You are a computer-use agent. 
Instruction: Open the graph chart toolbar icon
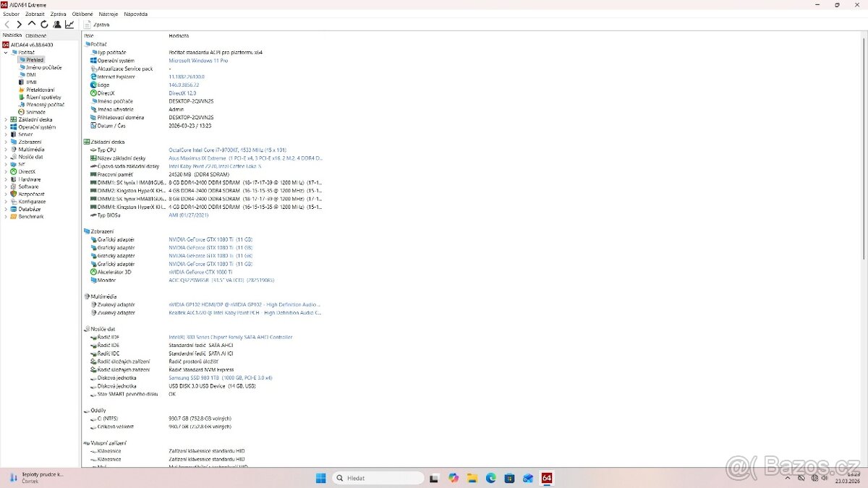[x=69, y=25]
